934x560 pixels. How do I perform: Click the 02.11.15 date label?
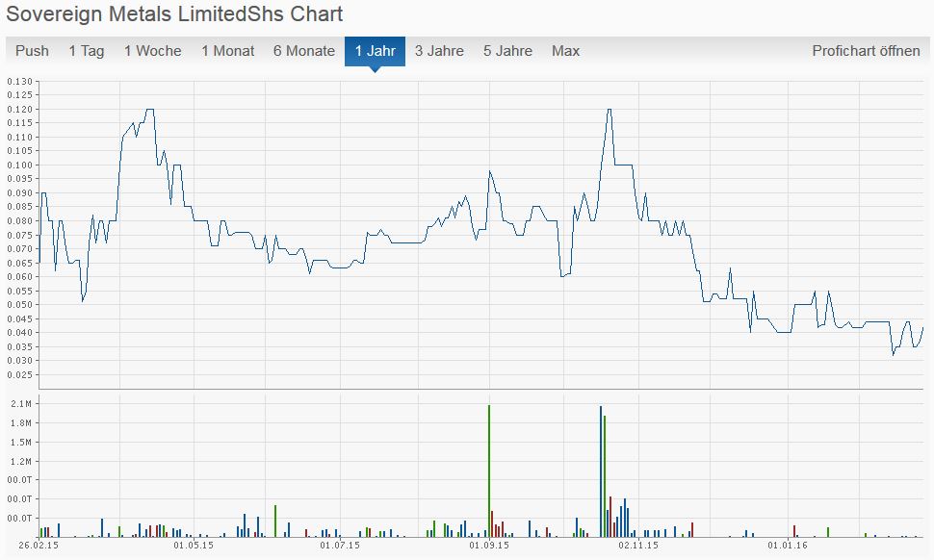638,546
